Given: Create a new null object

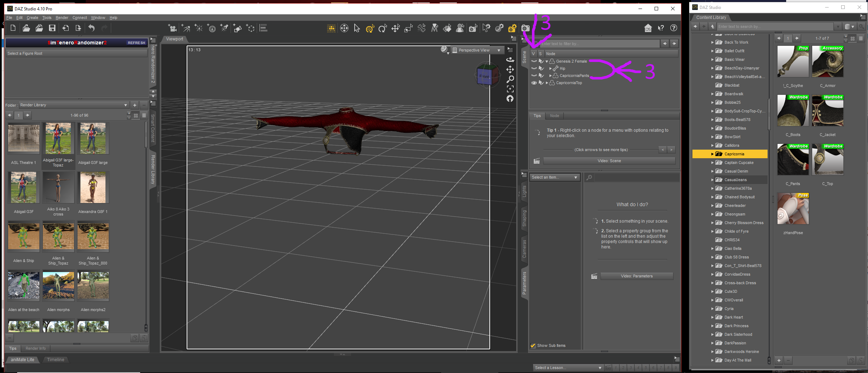Looking at the screenshot, I should tap(251, 28).
